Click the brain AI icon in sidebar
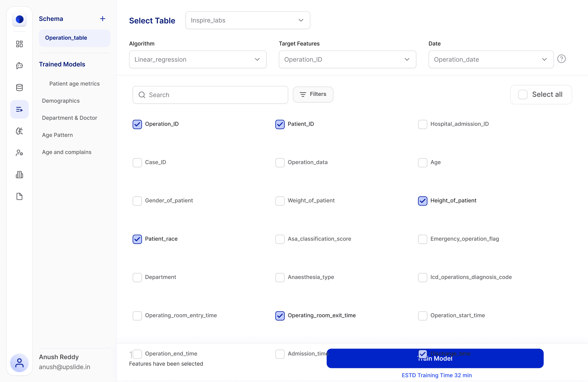The image size is (588, 382). pos(19,131)
